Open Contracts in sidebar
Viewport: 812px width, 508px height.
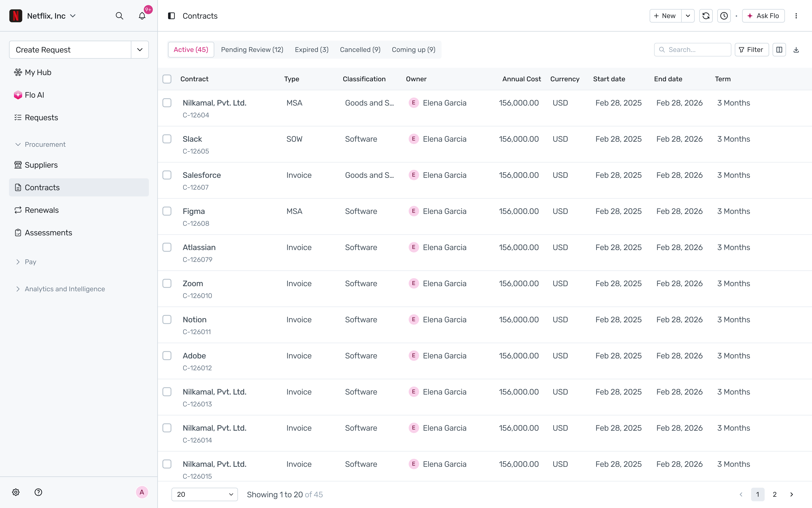pos(79,187)
